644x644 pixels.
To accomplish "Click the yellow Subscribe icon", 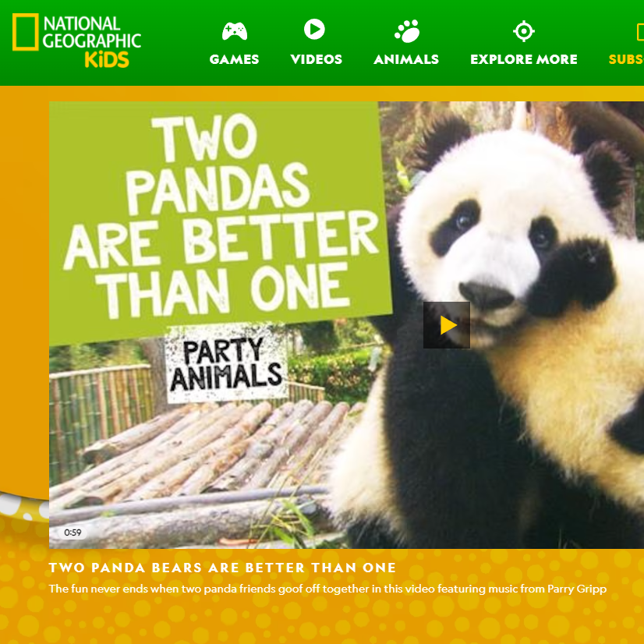I will point(640,32).
